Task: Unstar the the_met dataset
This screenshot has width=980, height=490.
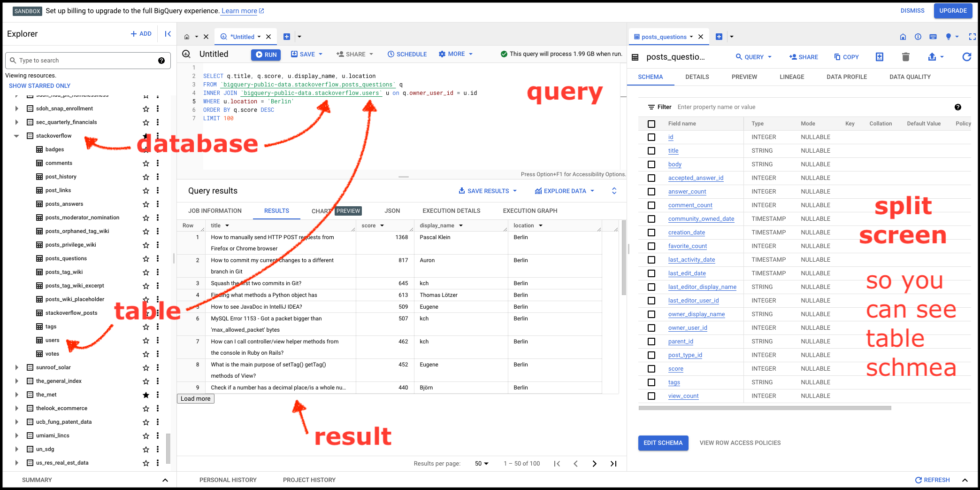Action: tap(146, 395)
